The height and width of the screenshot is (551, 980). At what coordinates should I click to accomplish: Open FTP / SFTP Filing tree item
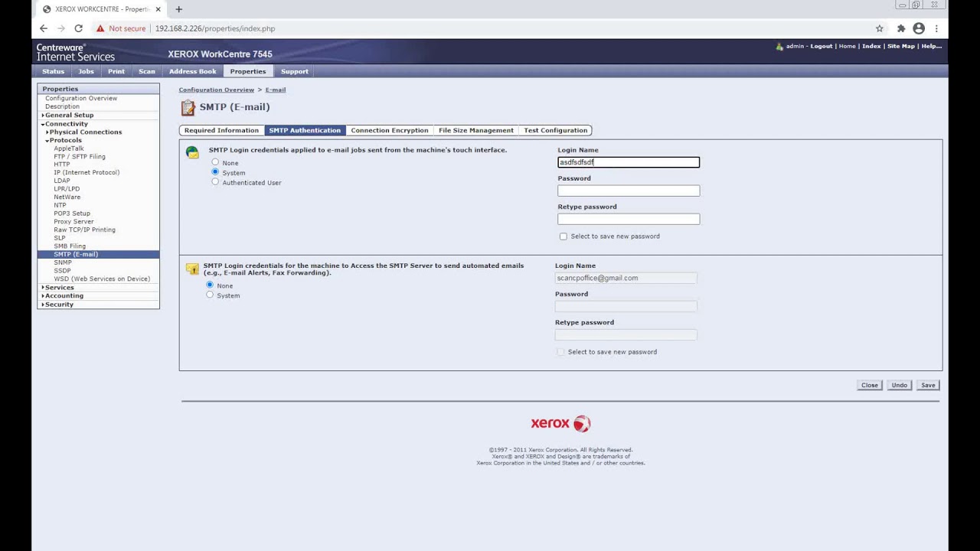[80, 156]
